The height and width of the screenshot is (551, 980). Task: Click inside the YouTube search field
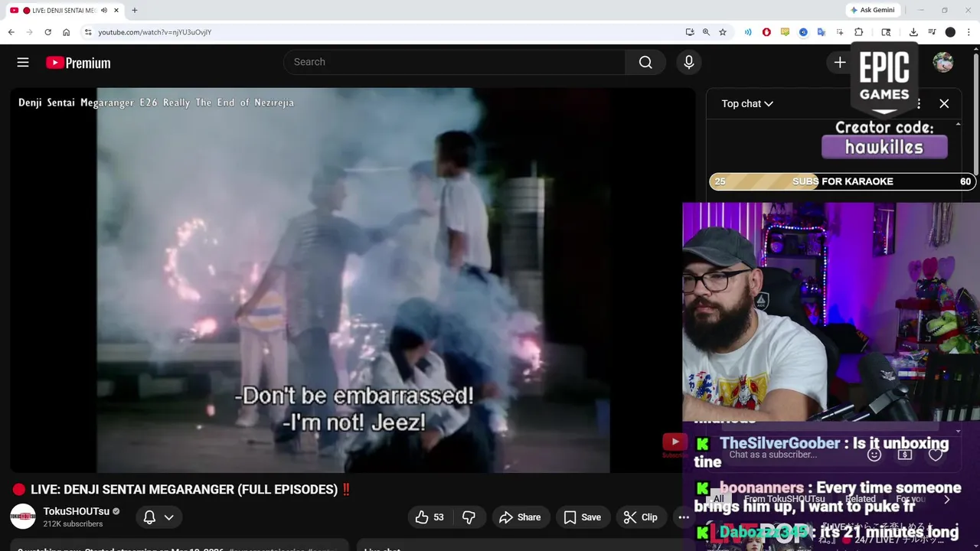click(455, 62)
